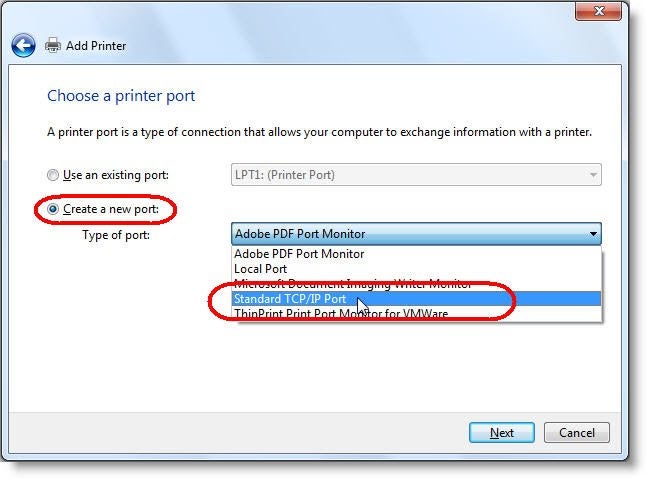The height and width of the screenshot is (478, 646).
Task: Click the 'Use an existing port' label text
Action: 116,175
